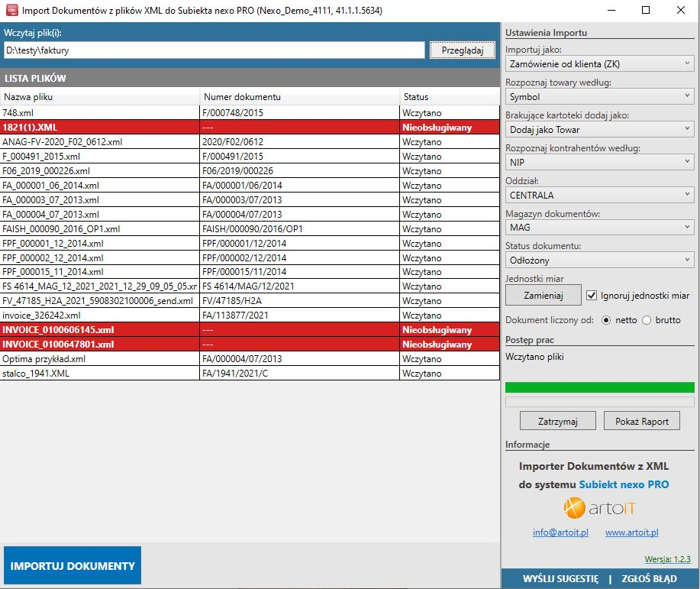Click ZGŁOŚ BŁĄD link
700x589 pixels.
(649, 579)
